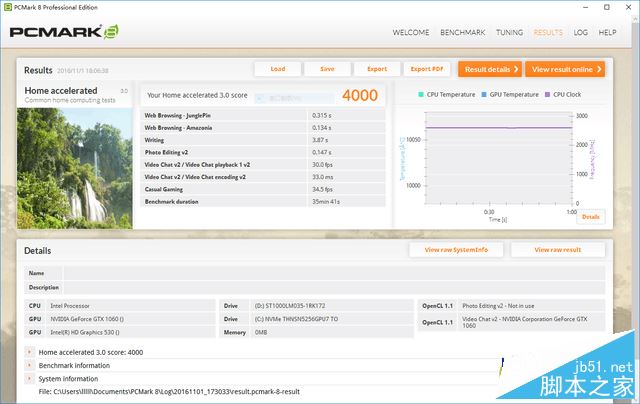The height and width of the screenshot is (404, 640).
Task: Click the PCMark title bar app icon
Action: coord(7,7)
